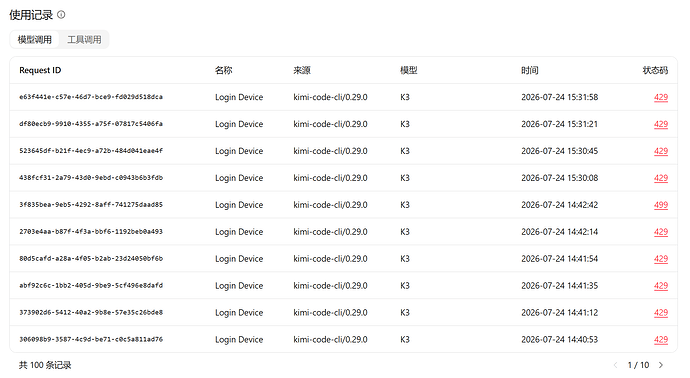Click timestamp 2026-07-24 14:42:42
This screenshot has width=690, height=378.
pos(560,205)
